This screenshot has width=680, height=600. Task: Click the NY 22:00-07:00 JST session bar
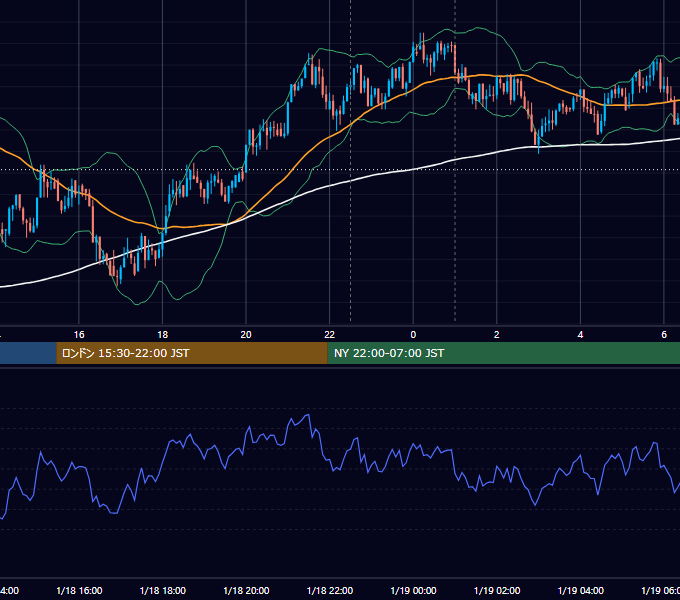503,353
